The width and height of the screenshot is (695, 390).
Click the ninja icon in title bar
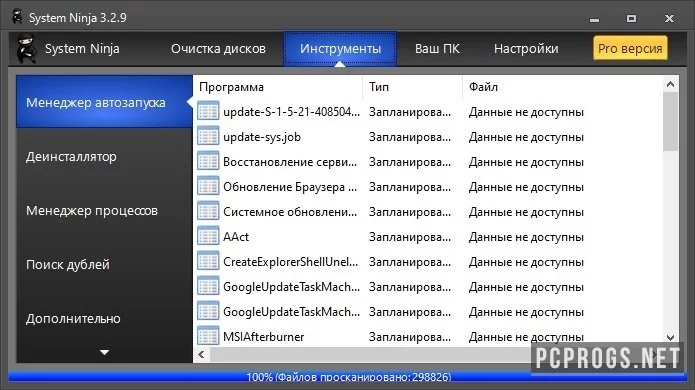tap(17, 17)
